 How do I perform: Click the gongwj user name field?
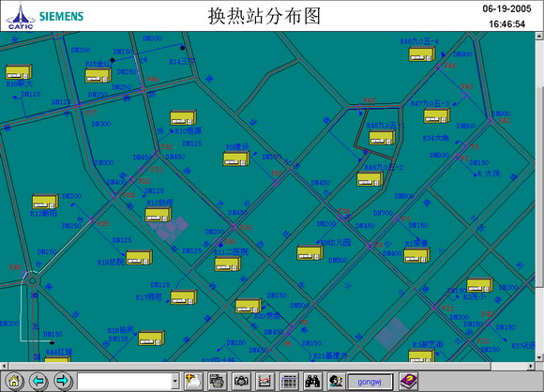(x=370, y=382)
